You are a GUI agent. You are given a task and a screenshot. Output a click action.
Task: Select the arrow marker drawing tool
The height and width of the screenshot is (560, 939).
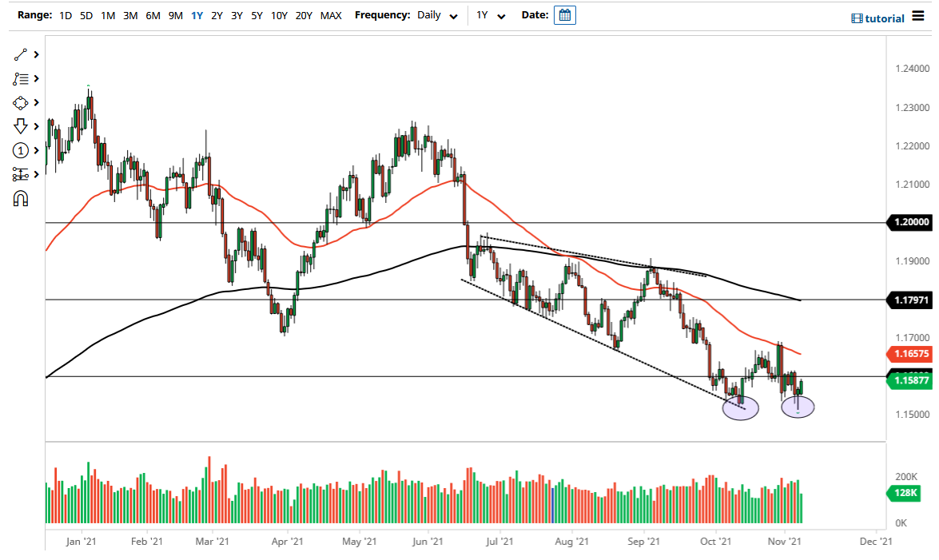pos(19,125)
